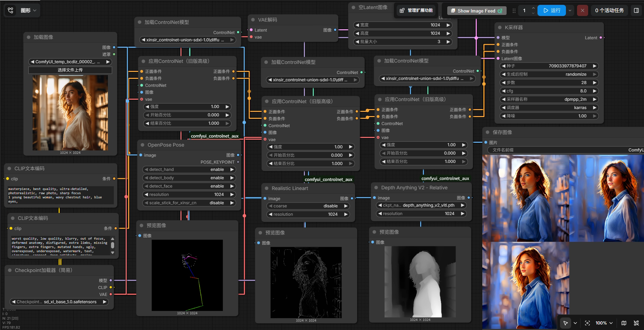Click the increase arrow on 批量大小
Viewport: 644px width, 330px height.
click(x=448, y=42)
